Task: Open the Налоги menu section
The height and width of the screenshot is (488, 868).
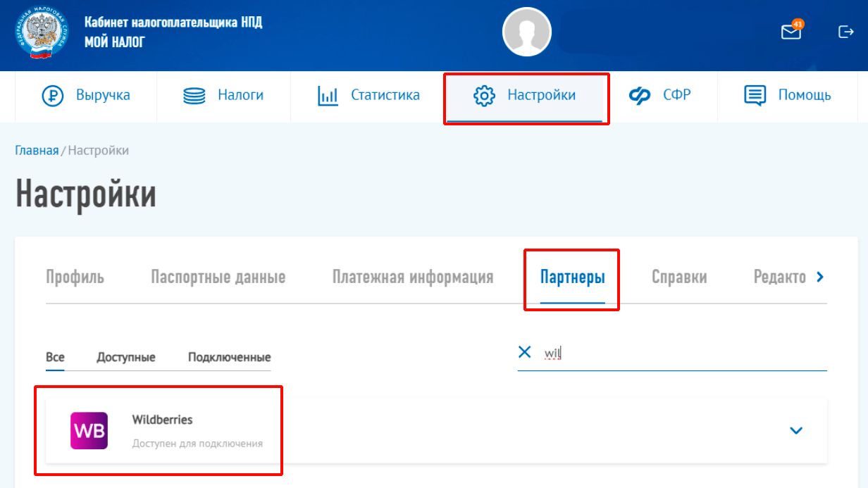Action: coord(223,96)
